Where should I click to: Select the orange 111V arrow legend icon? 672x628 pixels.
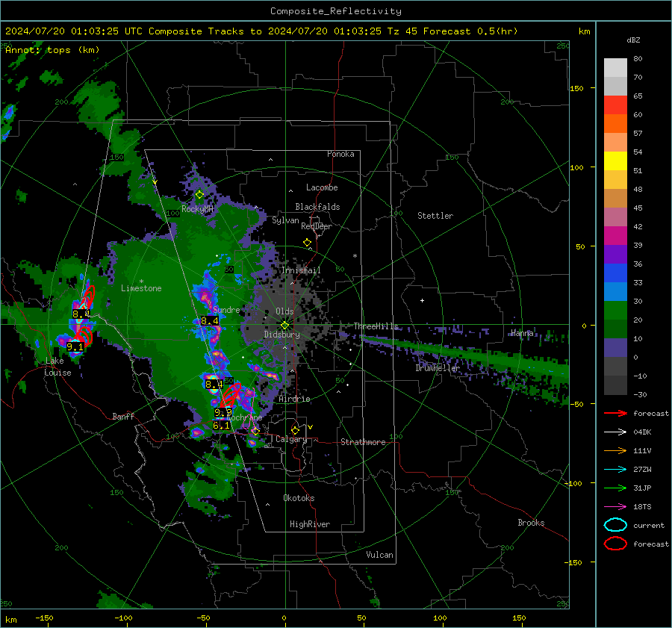[615, 450]
